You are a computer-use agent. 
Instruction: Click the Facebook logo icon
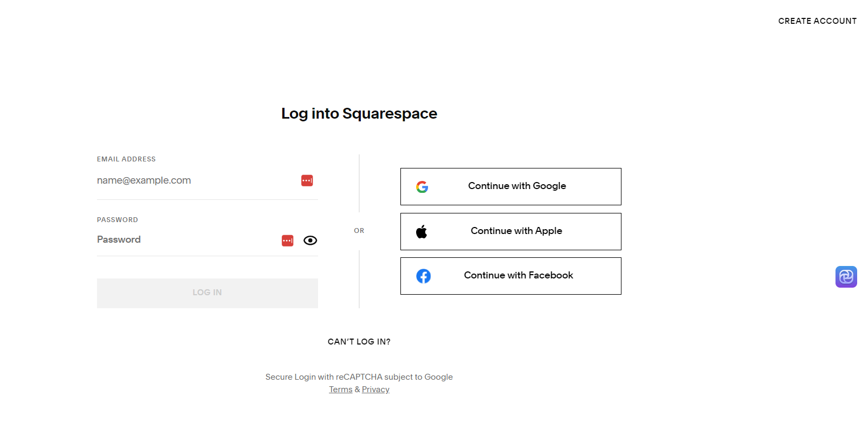click(x=423, y=276)
